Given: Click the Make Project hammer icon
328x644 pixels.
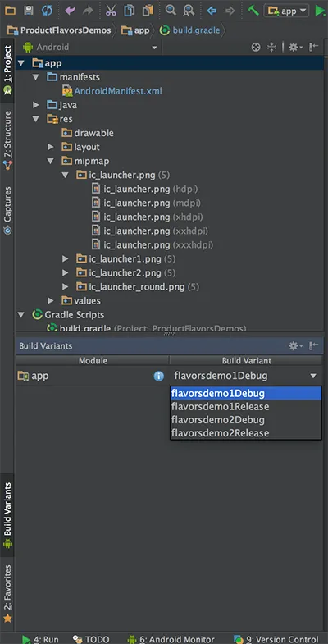Looking at the screenshot, I should coord(253,11).
